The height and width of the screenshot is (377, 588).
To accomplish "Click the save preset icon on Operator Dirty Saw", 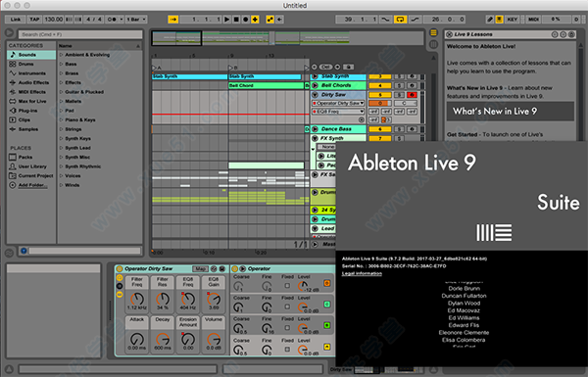I will click(222, 268).
